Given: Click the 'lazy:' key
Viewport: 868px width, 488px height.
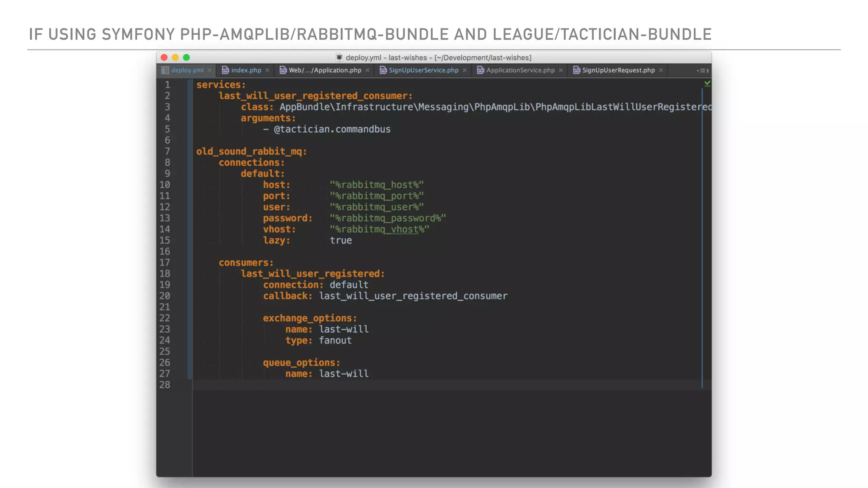Looking at the screenshot, I should tap(277, 240).
